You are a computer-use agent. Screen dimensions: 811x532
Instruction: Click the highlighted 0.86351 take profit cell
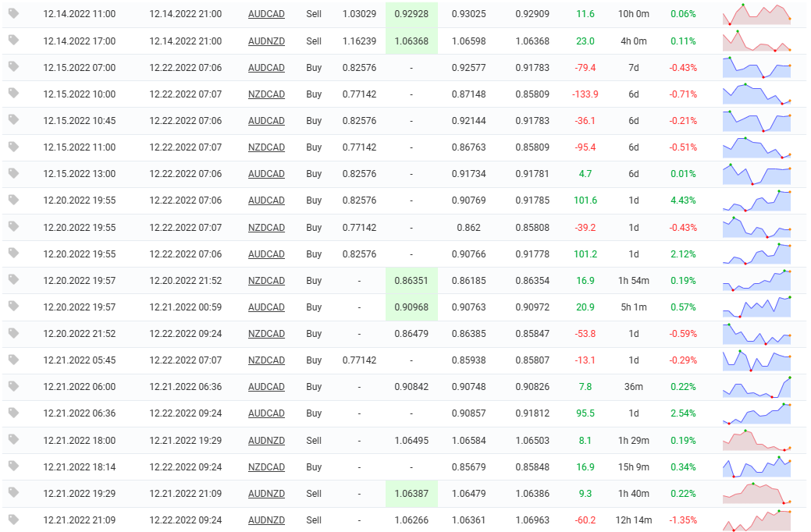click(411, 281)
